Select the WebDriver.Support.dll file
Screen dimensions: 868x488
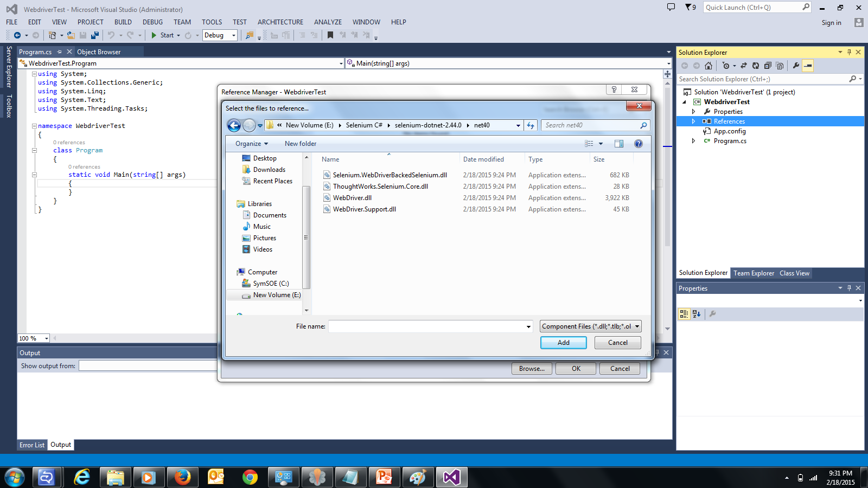pyautogui.click(x=365, y=209)
